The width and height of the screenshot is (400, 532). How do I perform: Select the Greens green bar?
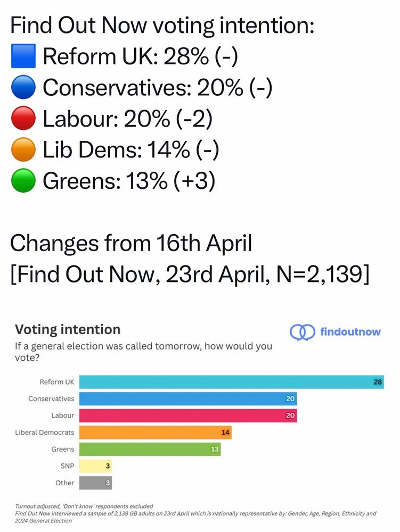pos(150,449)
